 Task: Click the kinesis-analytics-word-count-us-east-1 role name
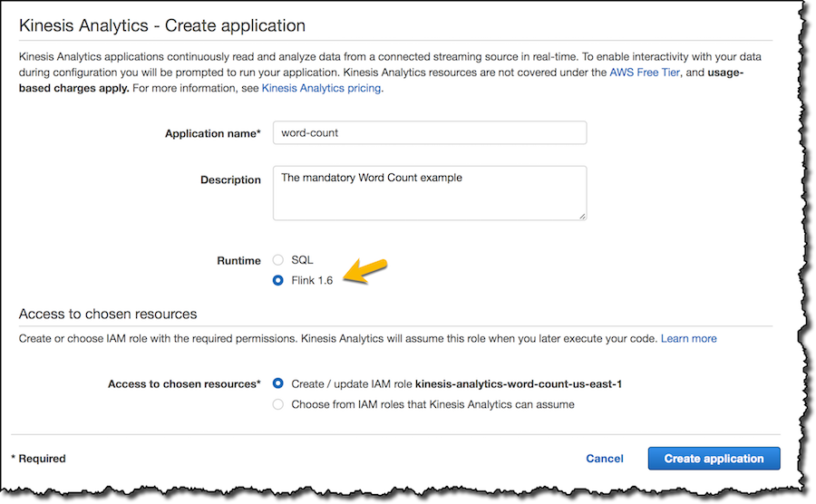click(519, 383)
